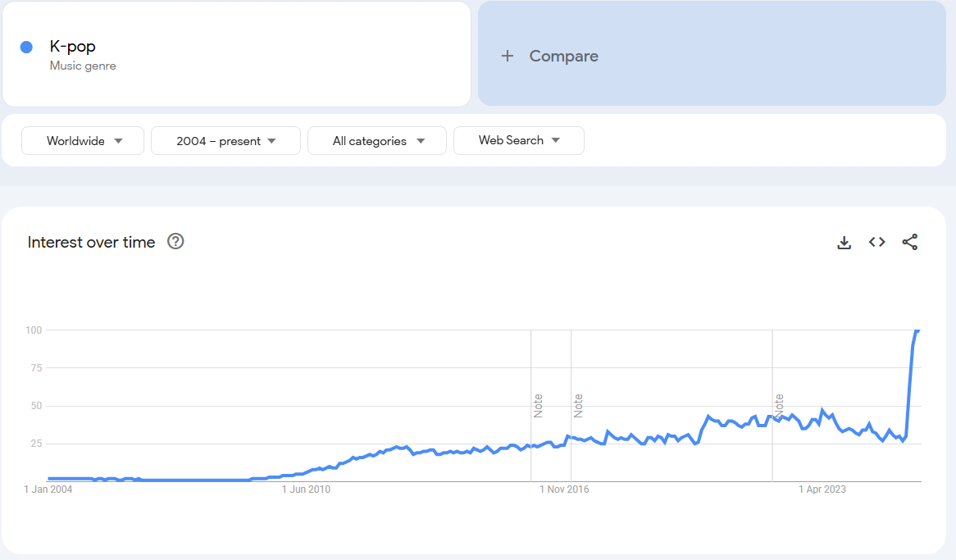This screenshot has height=560, width=956.
Task: Click the first Note marker on chart
Action: pos(538,406)
